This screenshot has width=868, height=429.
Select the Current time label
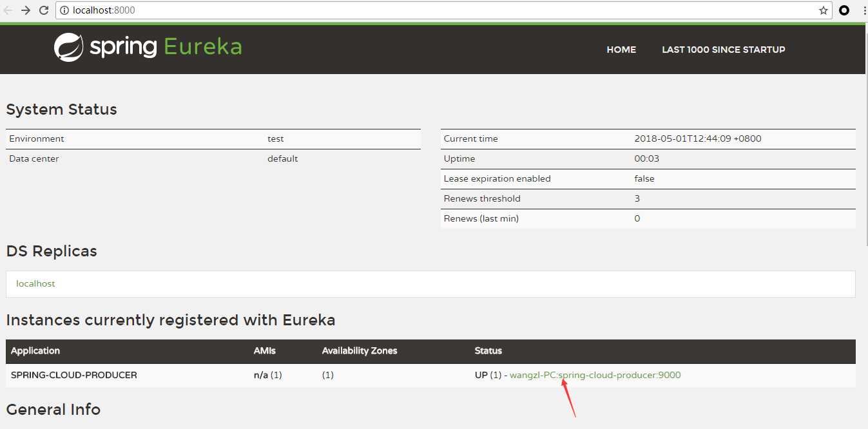(471, 138)
